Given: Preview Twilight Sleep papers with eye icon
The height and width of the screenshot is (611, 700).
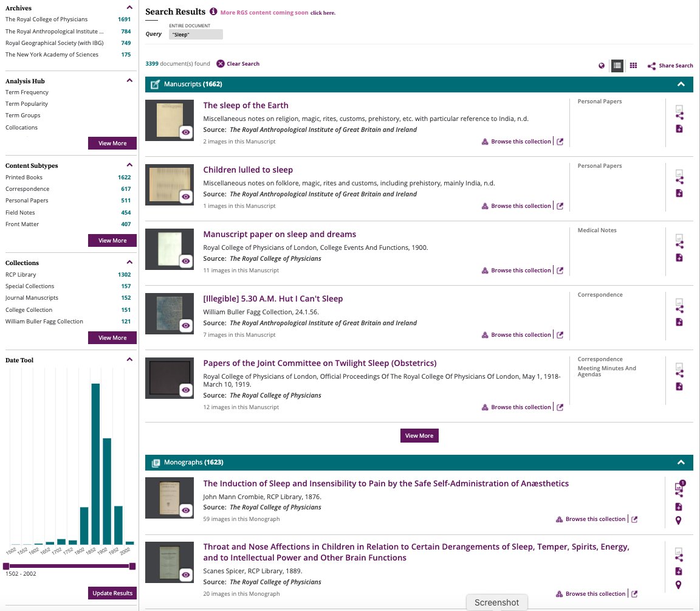Looking at the screenshot, I should coord(186,390).
